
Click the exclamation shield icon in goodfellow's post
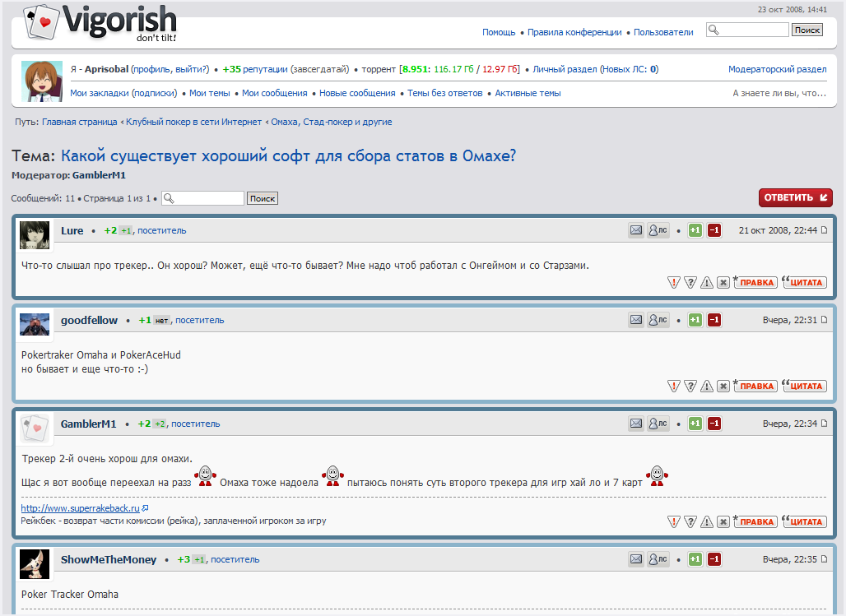(x=673, y=386)
